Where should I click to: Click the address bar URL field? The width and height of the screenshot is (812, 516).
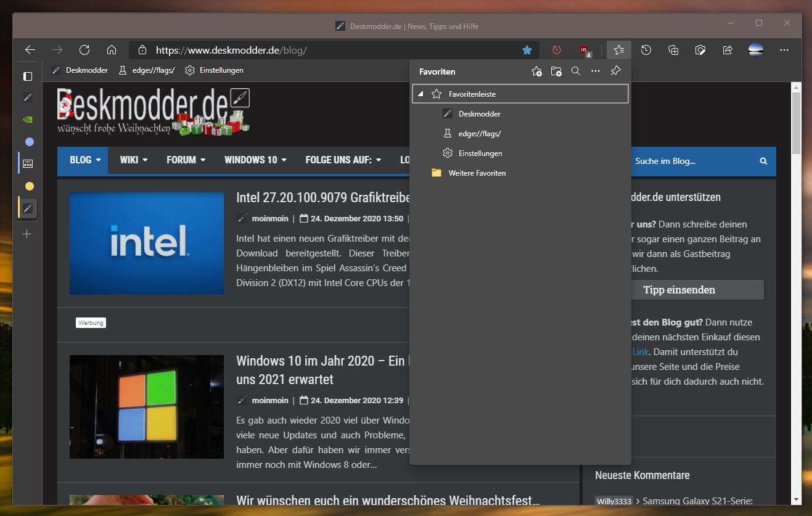tap(333, 50)
